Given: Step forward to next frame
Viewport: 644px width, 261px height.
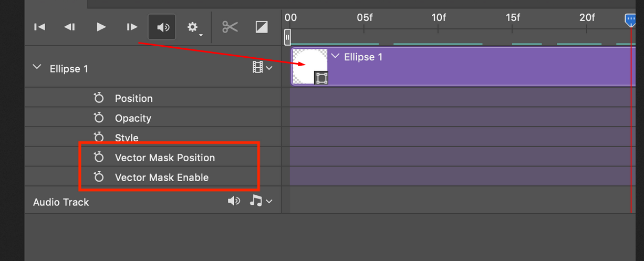Looking at the screenshot, I should [x=132, y=27].
